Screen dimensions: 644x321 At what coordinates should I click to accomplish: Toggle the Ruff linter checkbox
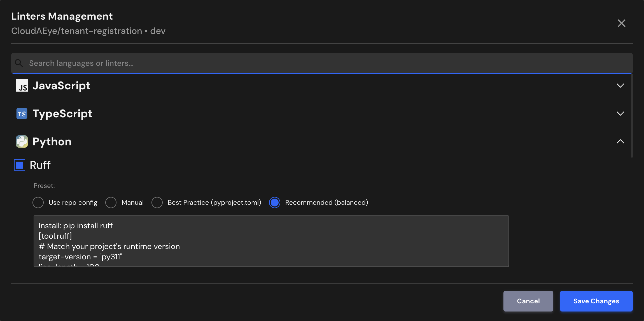click(x=20, y=165)
